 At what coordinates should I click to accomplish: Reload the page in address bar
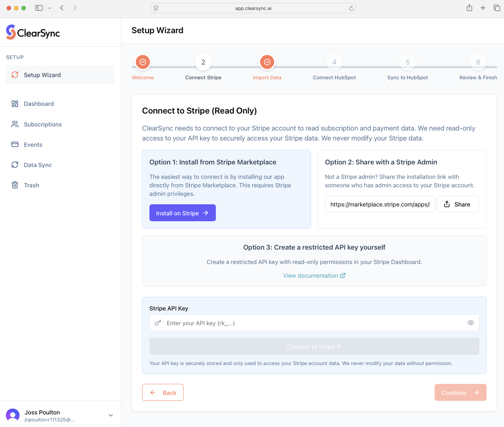(x=351, y=8)
